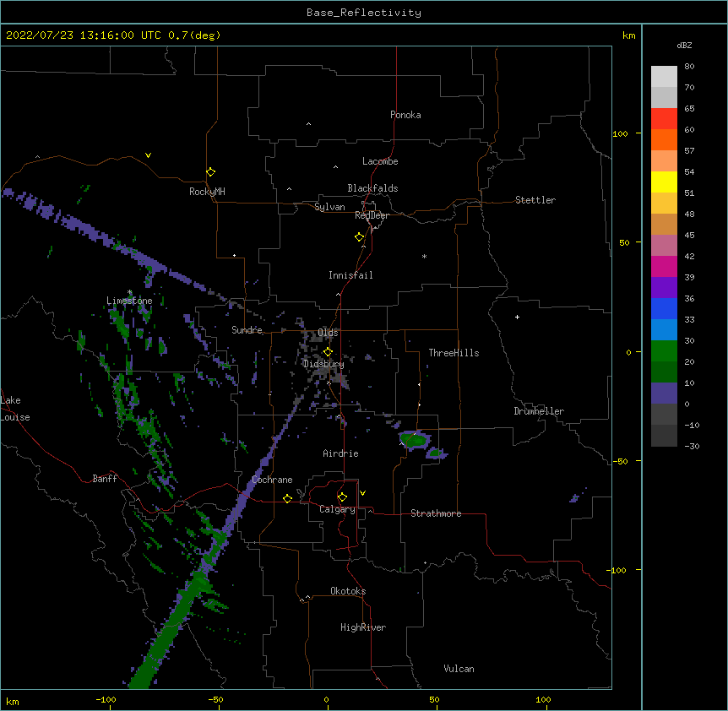This screenshot has height=711, width=728.
Task: Click the Olds town label
Action: pyautogui.click(x=328, y=333)
